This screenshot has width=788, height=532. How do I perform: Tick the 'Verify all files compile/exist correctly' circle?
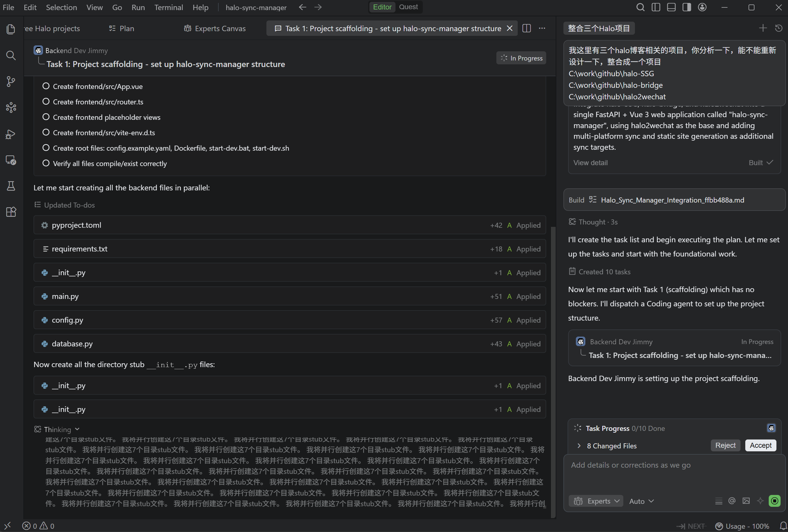point(46,163)
